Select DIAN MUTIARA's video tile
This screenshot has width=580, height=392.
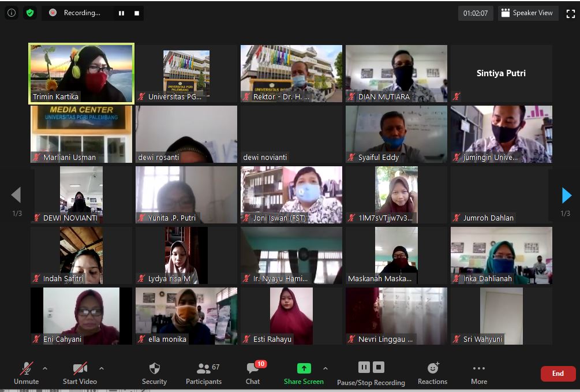click(396, 73)
